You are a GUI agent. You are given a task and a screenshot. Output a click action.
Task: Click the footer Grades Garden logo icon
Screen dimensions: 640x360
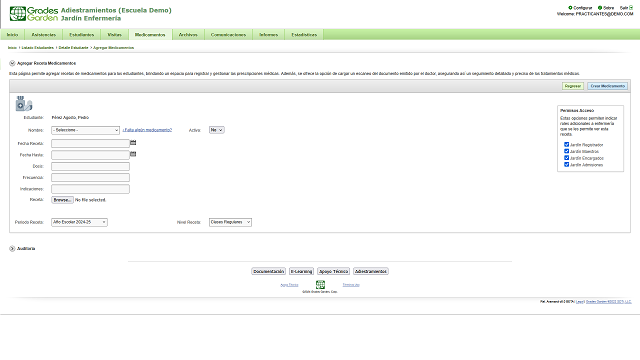320,284
